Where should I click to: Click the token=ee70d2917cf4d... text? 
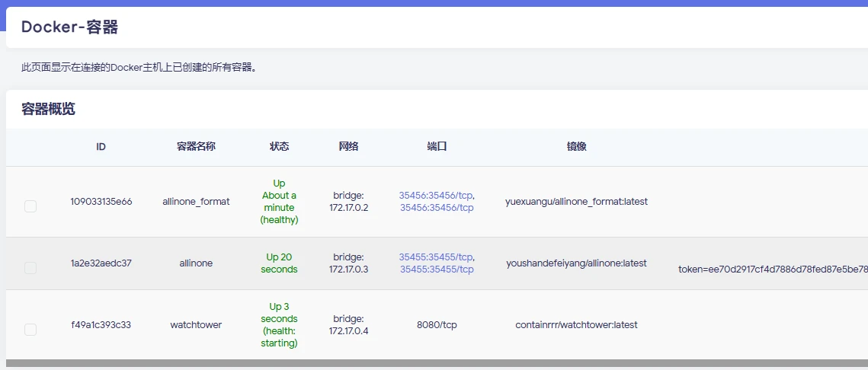[773, 270]
